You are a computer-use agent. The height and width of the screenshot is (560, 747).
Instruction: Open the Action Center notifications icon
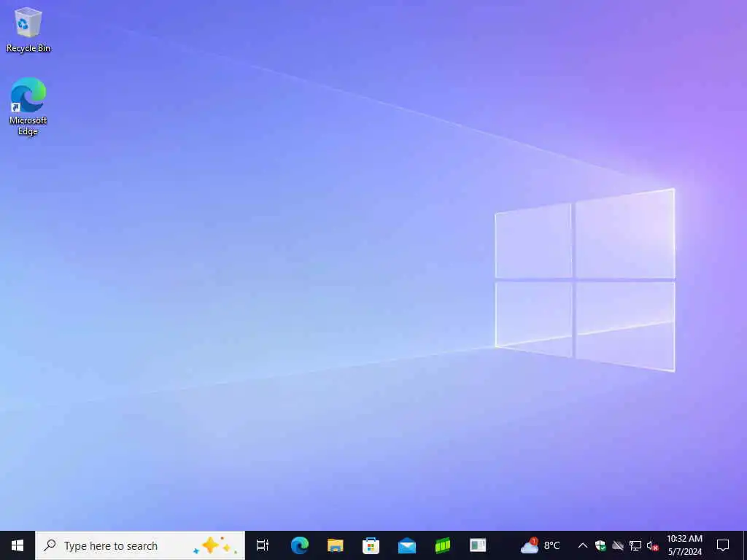pyautogui.click(x=723, y=545)
